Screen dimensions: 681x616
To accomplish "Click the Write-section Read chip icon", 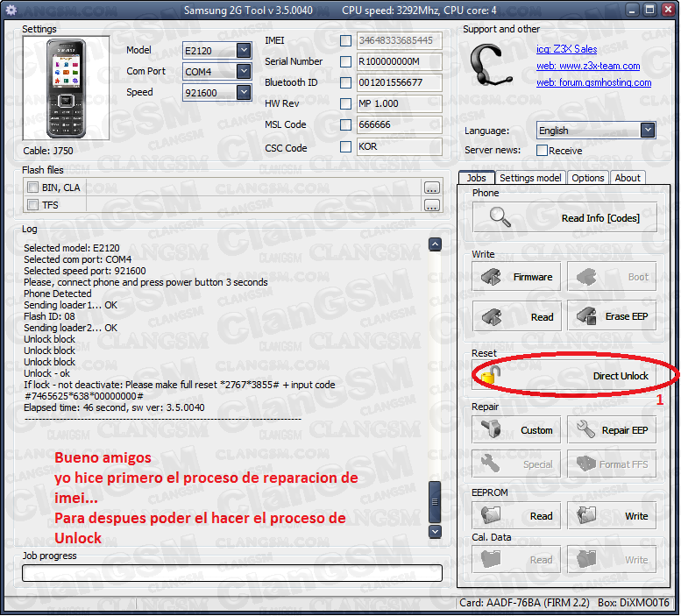I will pyautogui.click(x=491, y=317).
